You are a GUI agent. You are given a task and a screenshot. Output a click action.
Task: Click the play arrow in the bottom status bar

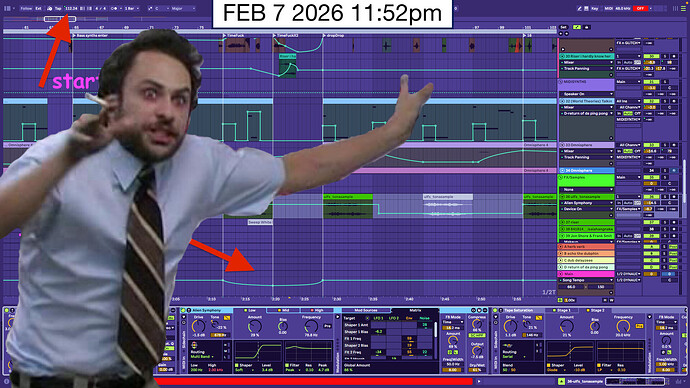479,381
